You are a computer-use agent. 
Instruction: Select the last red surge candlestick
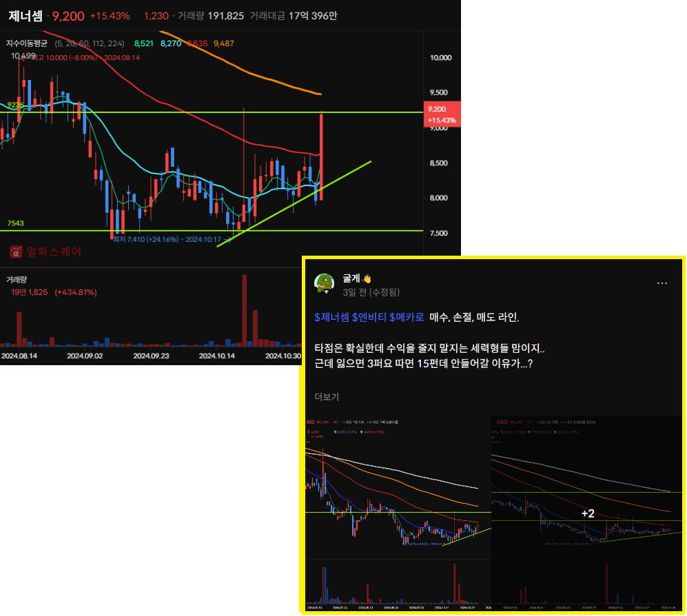click(322, 157)
